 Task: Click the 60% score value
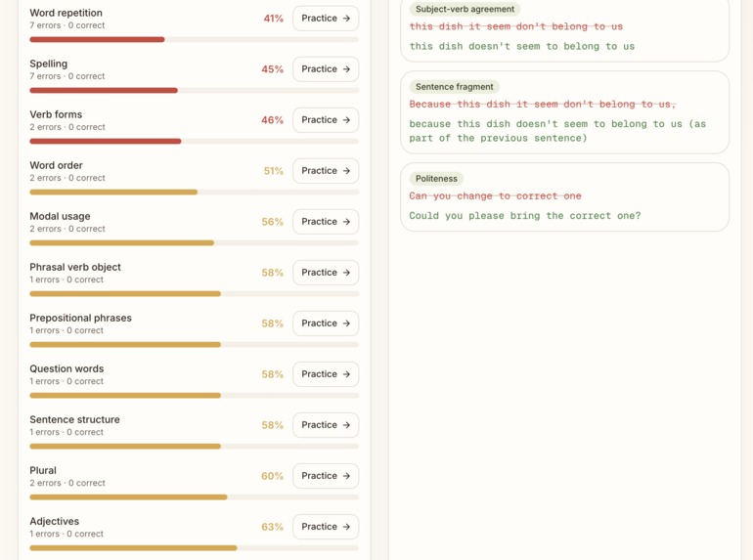tap(272, 477)
